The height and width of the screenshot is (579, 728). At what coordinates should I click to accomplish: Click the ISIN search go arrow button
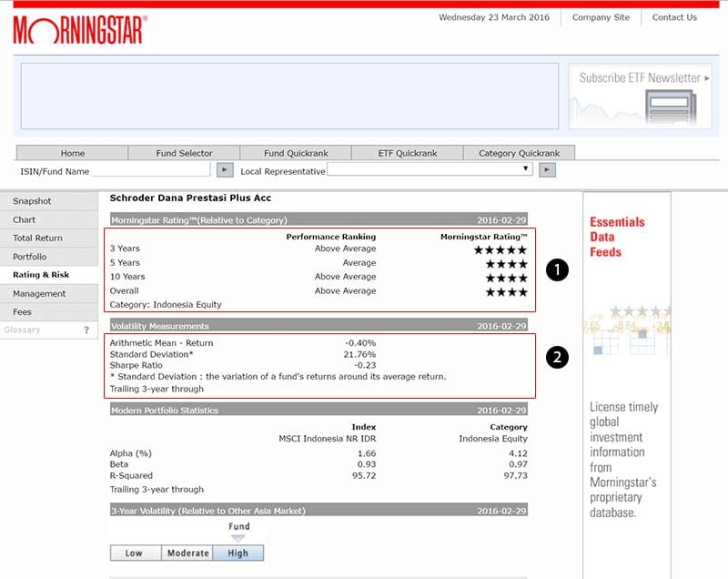[225, 170]
